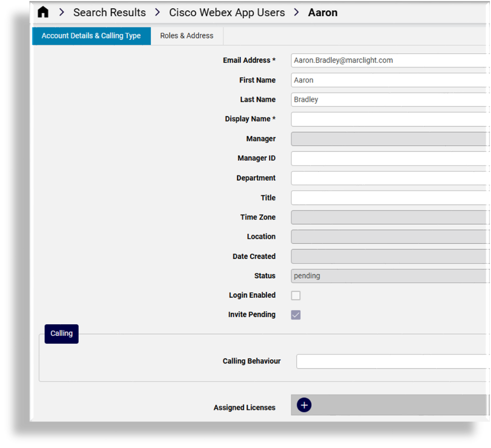The height and width of the screenshot is (448, 491).
Task: Select the Account Details & Calling Type tab
Action: tap(91, 36)
